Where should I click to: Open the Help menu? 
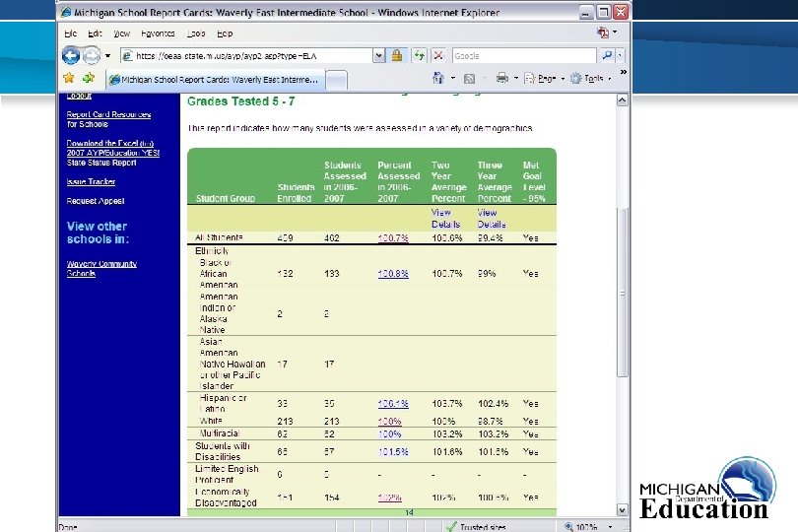[225, 33]
